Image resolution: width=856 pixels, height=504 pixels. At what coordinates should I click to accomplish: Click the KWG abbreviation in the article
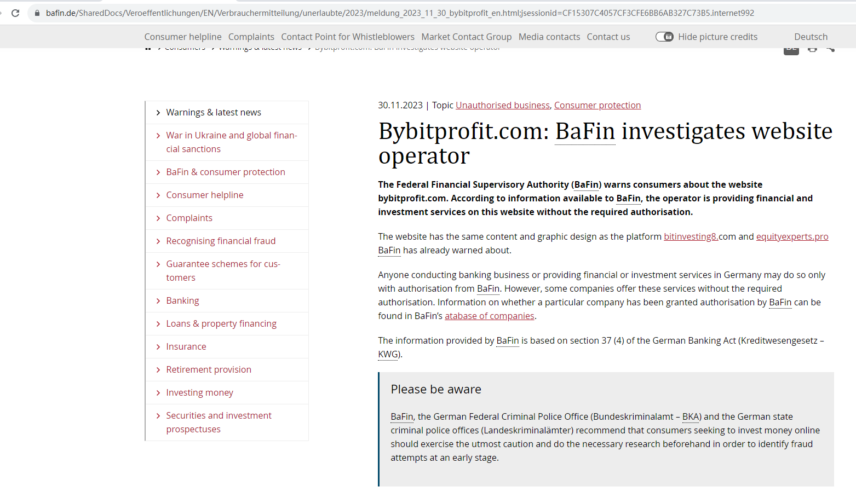pos(389,354)
